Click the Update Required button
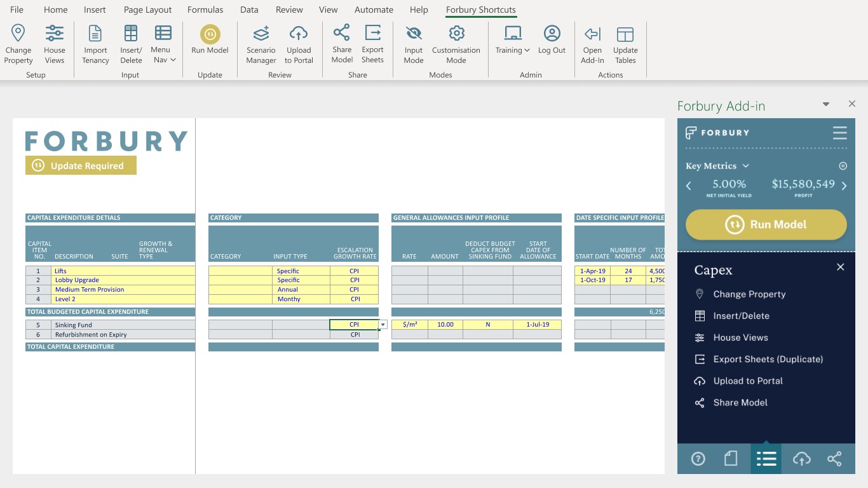Viewport: 868px width, 488px height. [x=81, y=165]
